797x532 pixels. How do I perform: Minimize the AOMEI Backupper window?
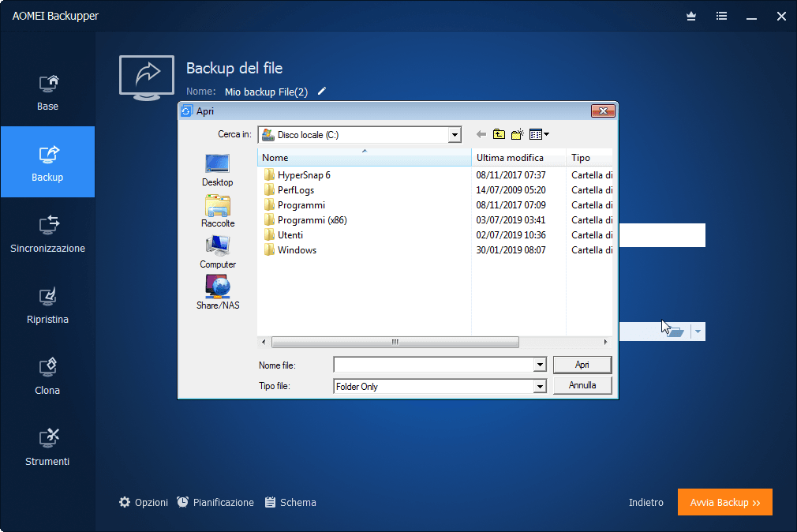[x=751, y=17]
